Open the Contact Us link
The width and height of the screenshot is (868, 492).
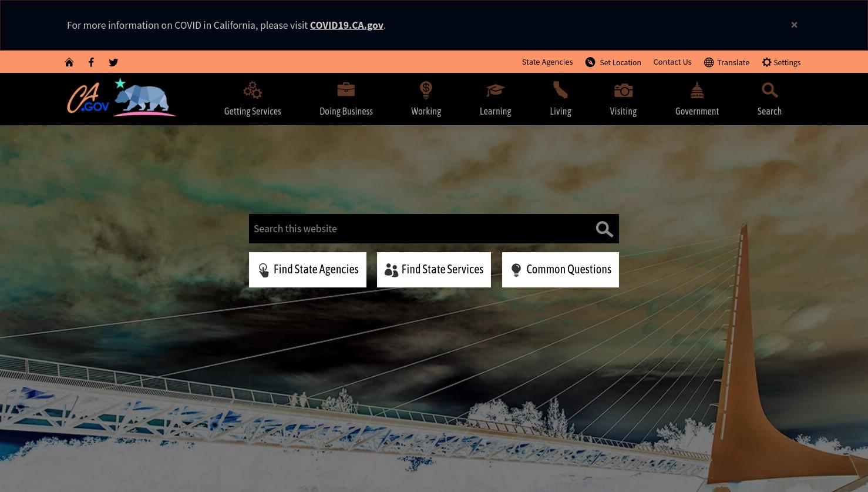coord(672,62)
